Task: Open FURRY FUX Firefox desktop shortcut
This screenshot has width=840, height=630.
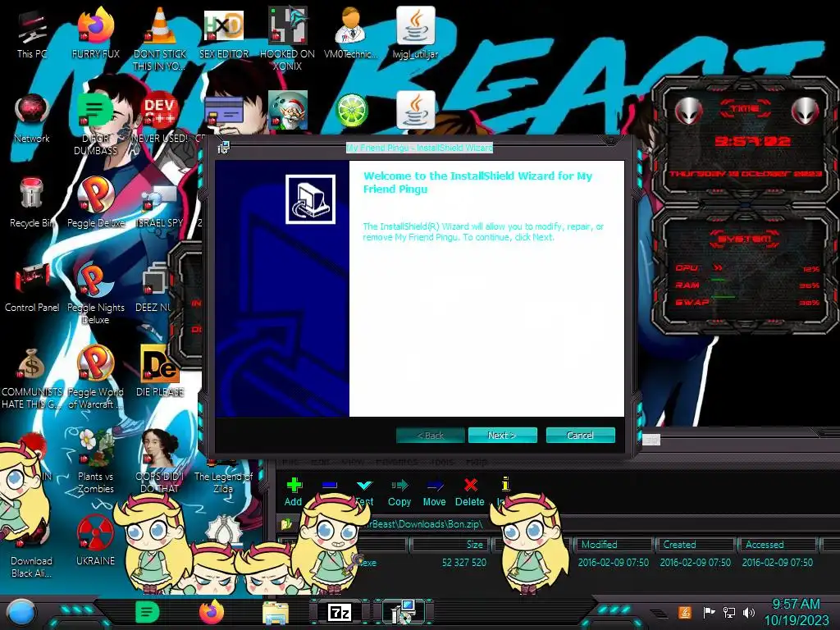Action: tap(95, 33)
